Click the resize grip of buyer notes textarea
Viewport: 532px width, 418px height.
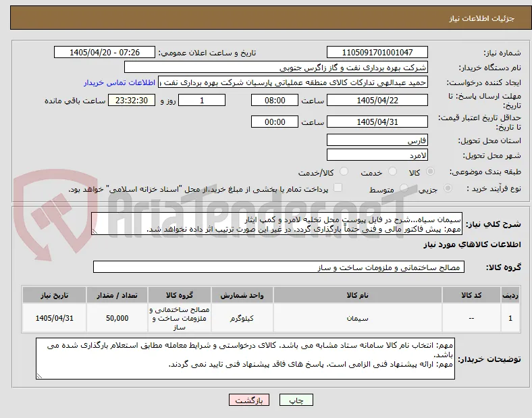[39, 375]
